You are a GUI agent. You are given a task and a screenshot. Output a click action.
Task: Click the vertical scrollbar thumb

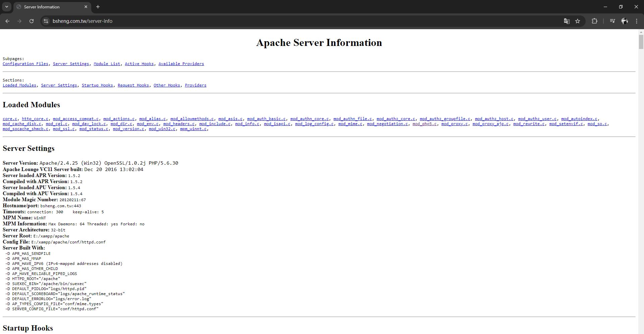[x=641, y=42]
